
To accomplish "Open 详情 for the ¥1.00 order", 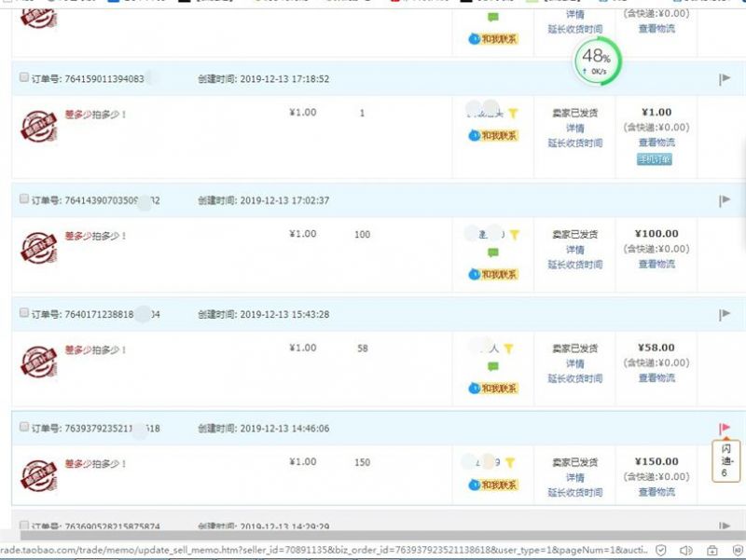I will point(574,129).
